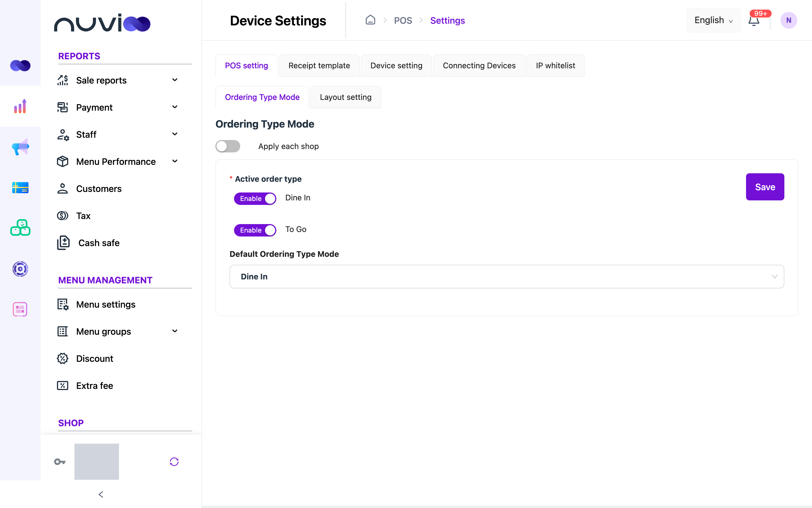Collapse the sidebar with the left arrow
The height and width of the screenshot is (508, 812).
pos(101,494)
